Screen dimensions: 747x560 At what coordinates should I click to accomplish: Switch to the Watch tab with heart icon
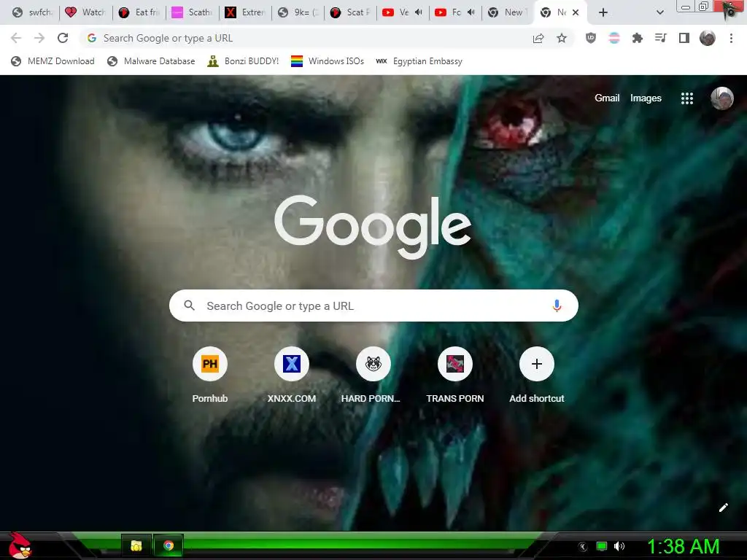[x=86, y=12]
